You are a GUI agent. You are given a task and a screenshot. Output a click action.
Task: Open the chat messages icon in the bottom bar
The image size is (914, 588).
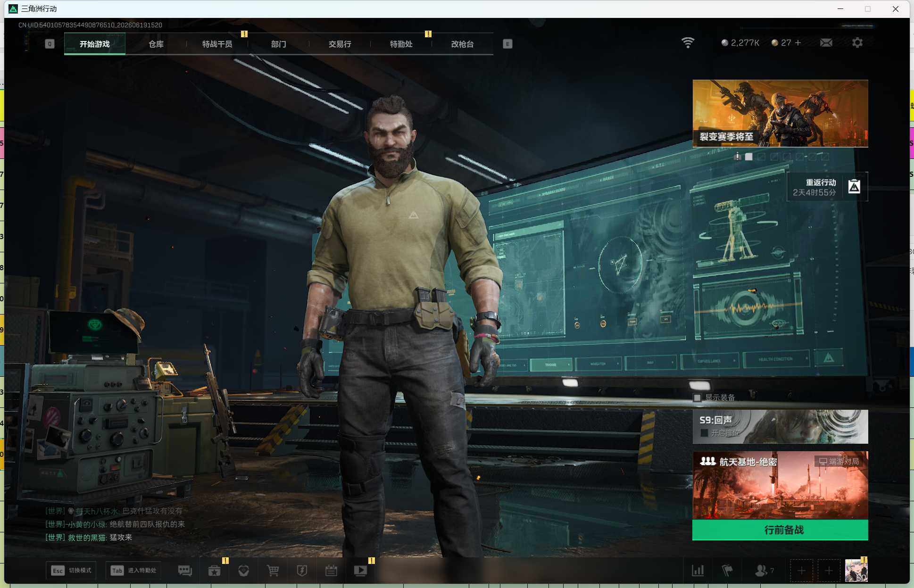[185, 571]
